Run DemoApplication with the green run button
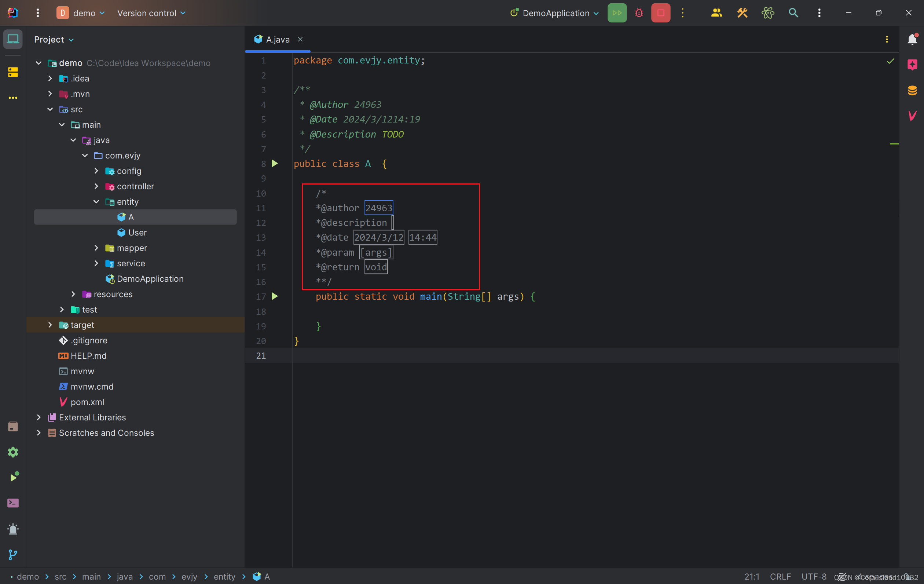924x584 pixels. click(617, 13)
